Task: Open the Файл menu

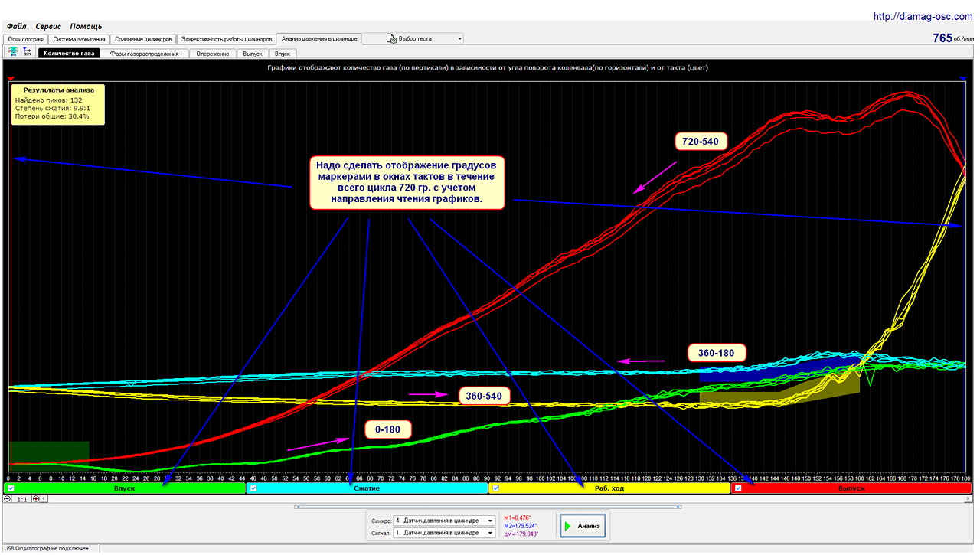Action: click(x=16, y=26)
